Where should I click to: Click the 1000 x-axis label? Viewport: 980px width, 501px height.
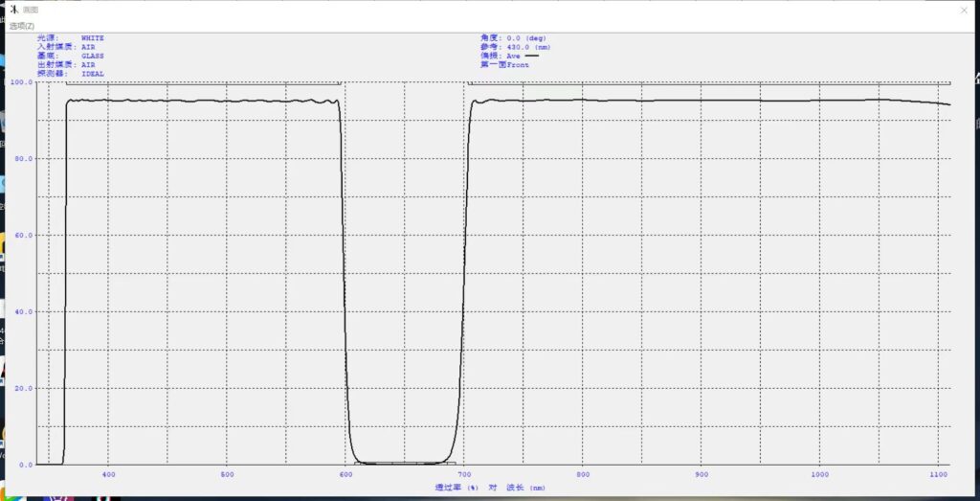pos(819,473)
